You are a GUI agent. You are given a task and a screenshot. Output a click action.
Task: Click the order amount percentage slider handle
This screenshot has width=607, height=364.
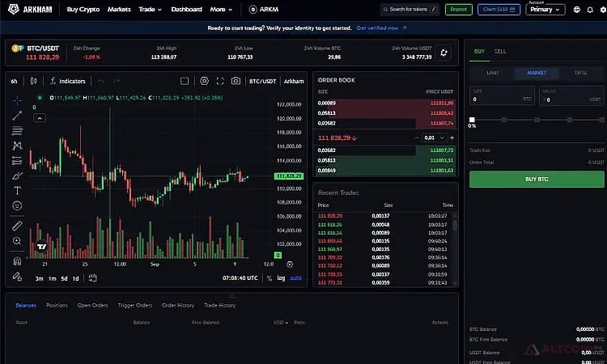tap(472, 120)
